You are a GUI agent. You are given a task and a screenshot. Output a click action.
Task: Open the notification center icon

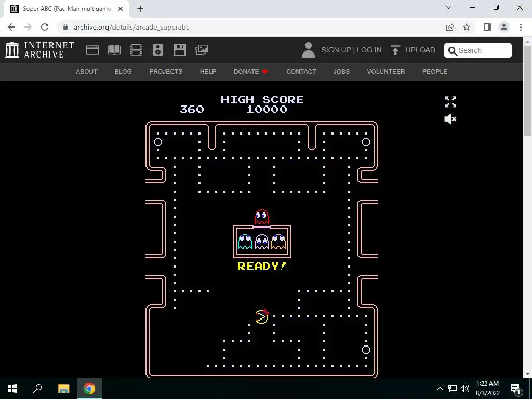click(515, 389)
